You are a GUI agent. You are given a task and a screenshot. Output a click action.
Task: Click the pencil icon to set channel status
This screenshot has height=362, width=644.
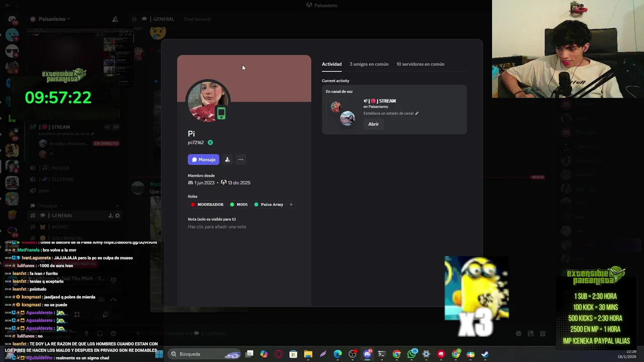tap(417, 114)
